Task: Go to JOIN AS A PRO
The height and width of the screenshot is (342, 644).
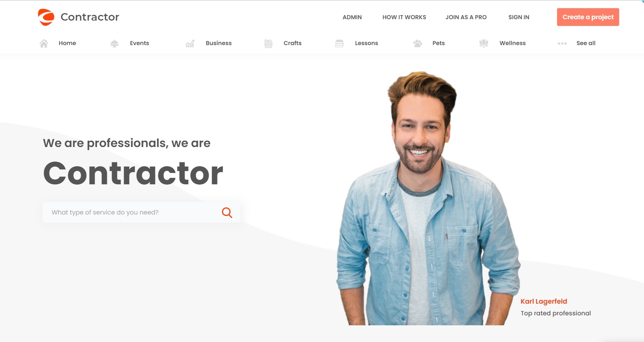Action: coord(466,17)
